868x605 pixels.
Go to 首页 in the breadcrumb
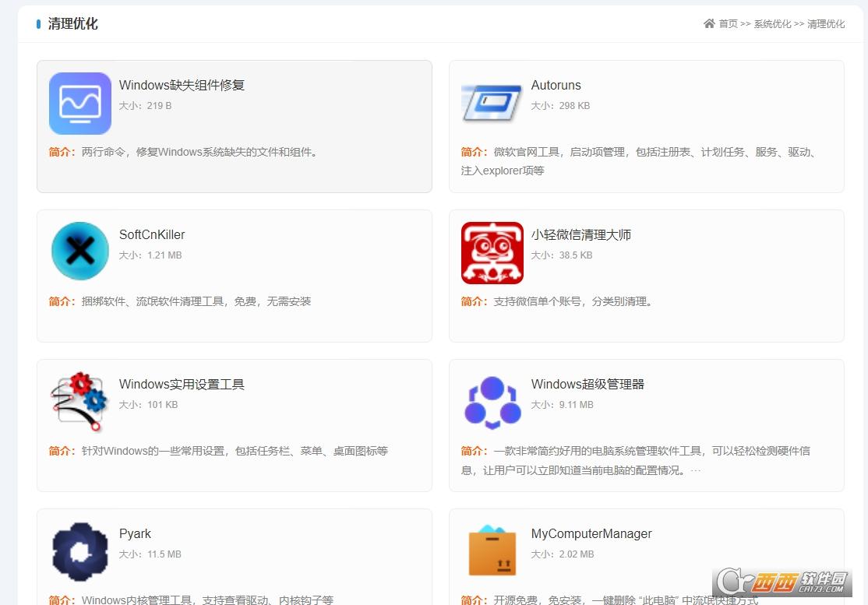point(728,24)
